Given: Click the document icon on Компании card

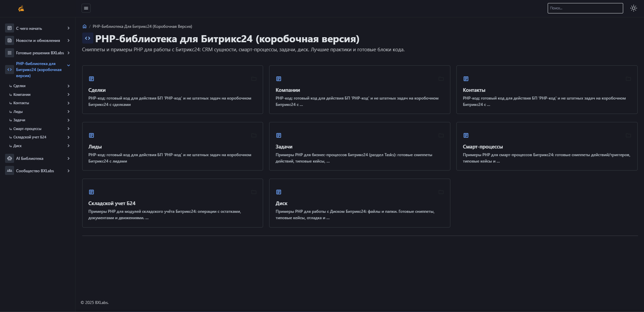Looking at the screenshot, I should (x=279, y=79).
